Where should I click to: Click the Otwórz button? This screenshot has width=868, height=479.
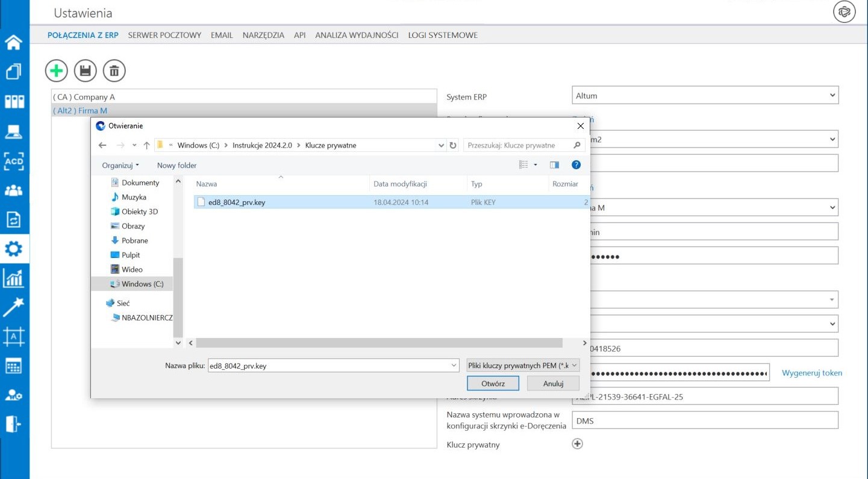pyautogui.click(x=493, y=383)
